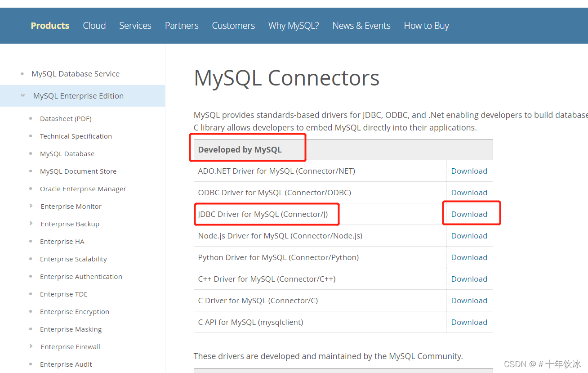Expand the Enterprise Firewall arrow
This screenshot has width=588, height=373.
[x=31, y=346]
